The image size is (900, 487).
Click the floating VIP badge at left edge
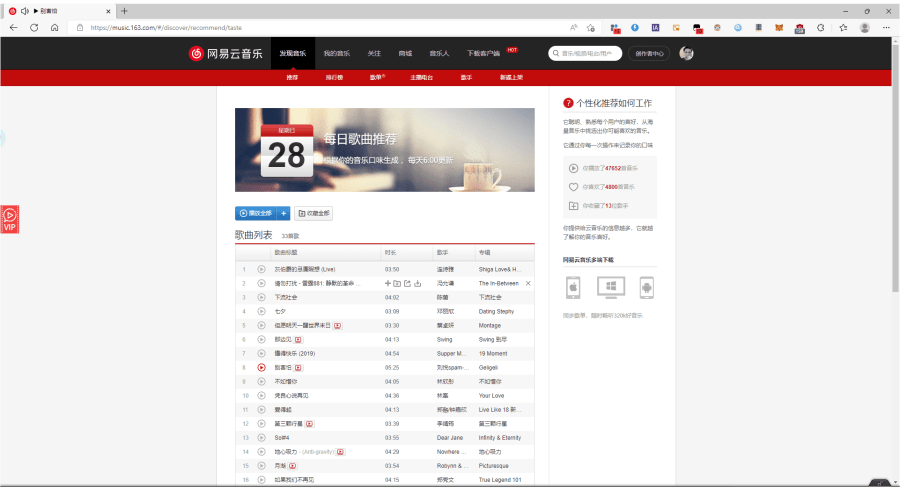[10, 219]
